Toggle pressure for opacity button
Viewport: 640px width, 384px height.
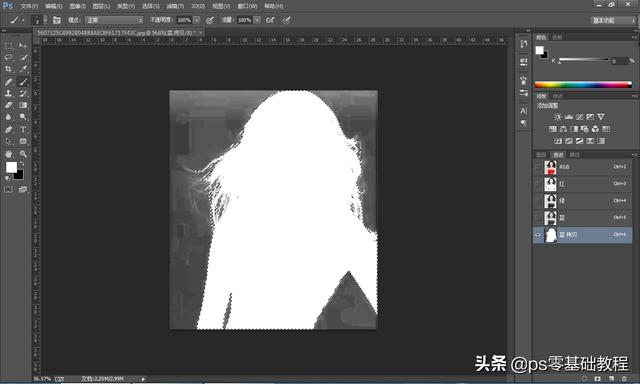tap(210, 20)
